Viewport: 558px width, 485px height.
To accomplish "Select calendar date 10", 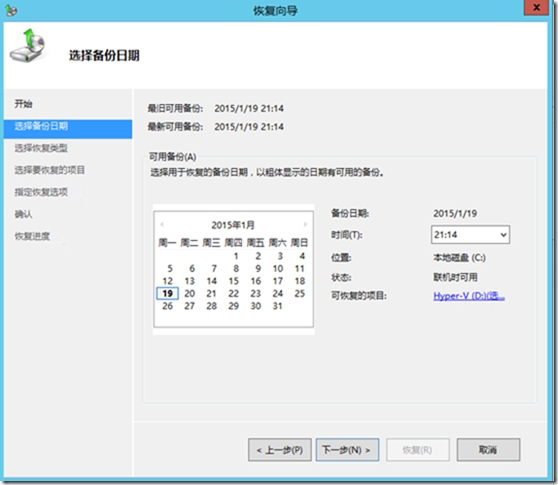I will click(278, 268).
